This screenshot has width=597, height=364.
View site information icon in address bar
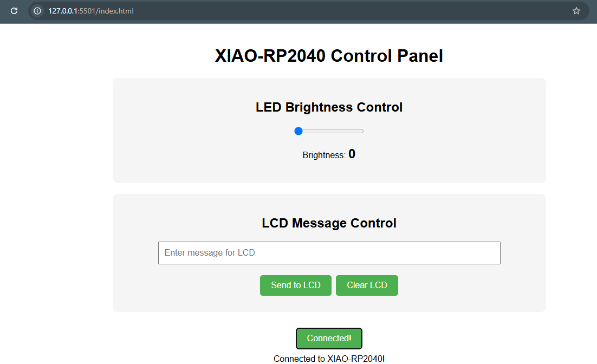click(x=37, y=11)
